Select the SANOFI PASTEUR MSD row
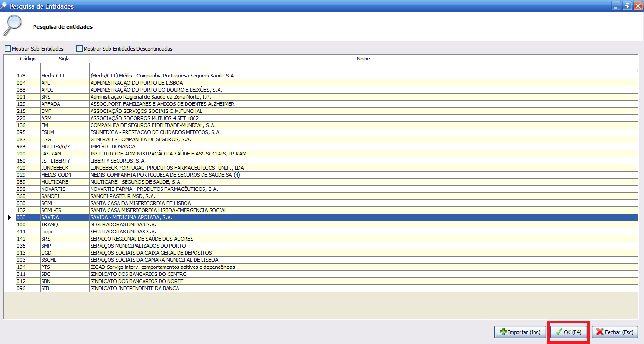The image size is (644, 344). (123, 196)
